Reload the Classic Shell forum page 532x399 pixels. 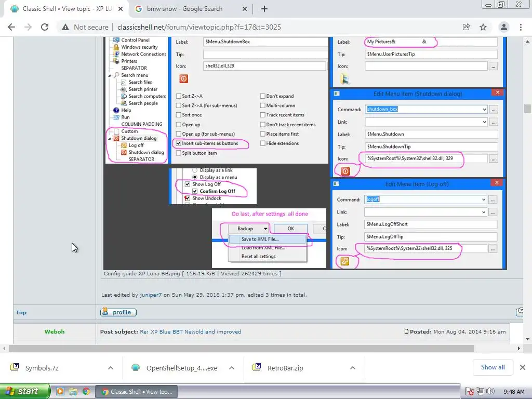[45, 27]
